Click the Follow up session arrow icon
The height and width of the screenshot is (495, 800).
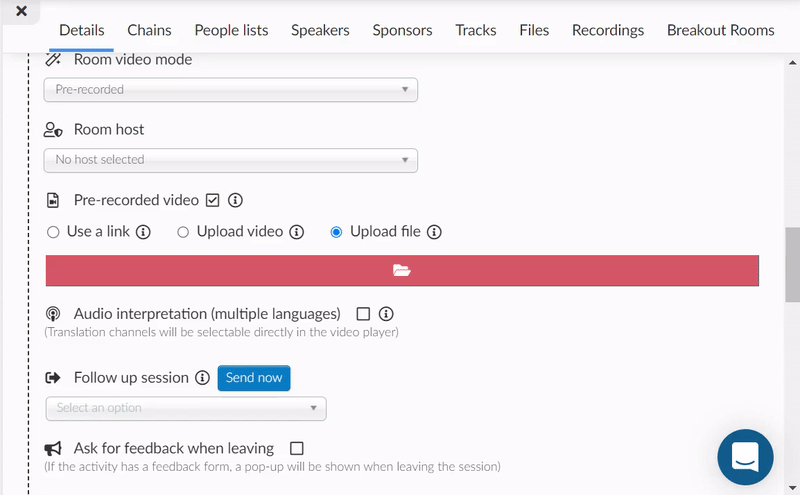(53, 378)
